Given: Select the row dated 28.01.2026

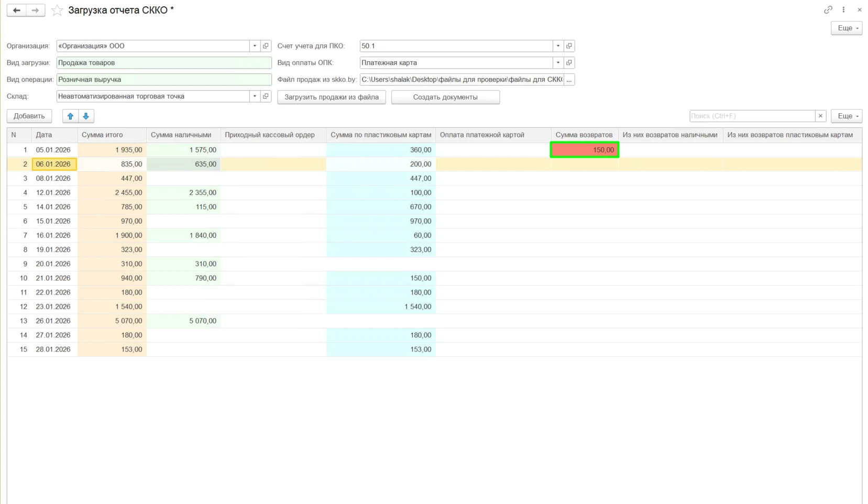Looking at the screenshot, I should point(434,349).
